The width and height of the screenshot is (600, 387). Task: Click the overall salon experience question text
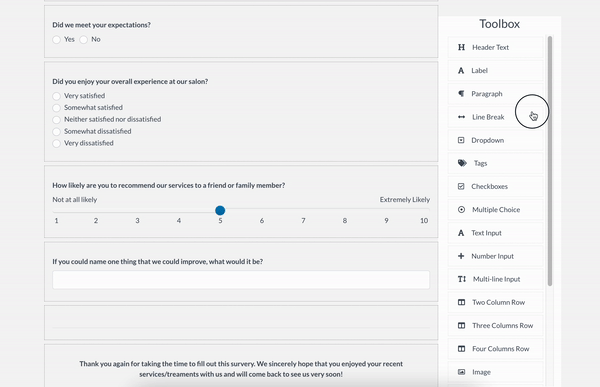pos(130,82)
